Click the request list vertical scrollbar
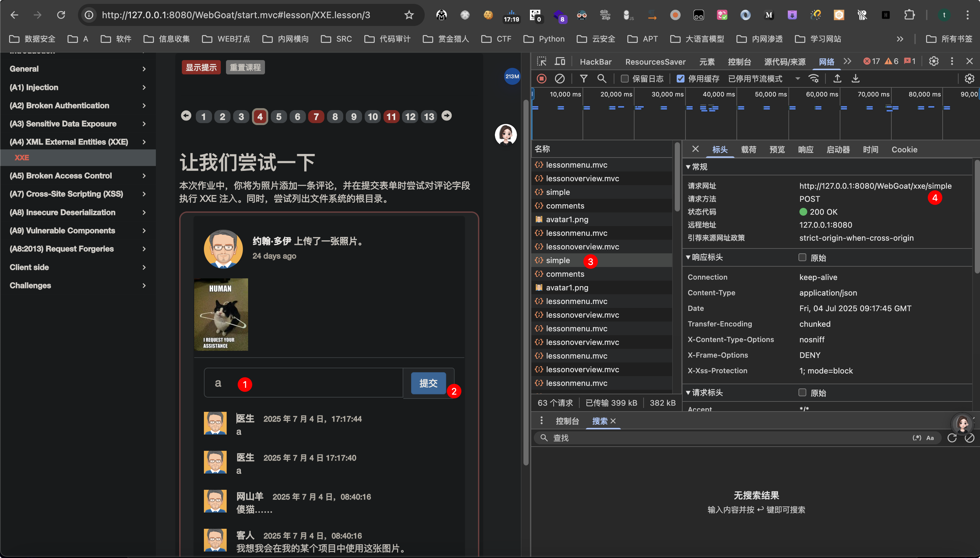Screen dimensions: 980x558 [677, 177]
